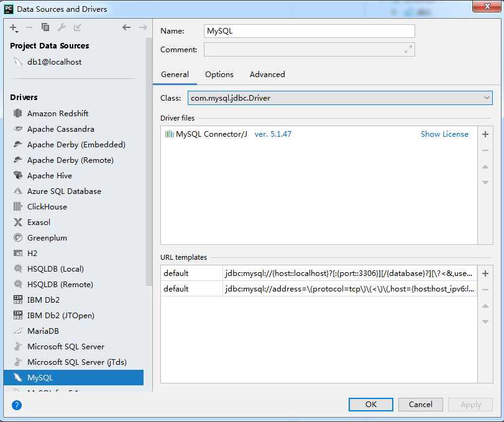Open the Show License link
This screenshot has height=422, width=504.
pos(444,134)
